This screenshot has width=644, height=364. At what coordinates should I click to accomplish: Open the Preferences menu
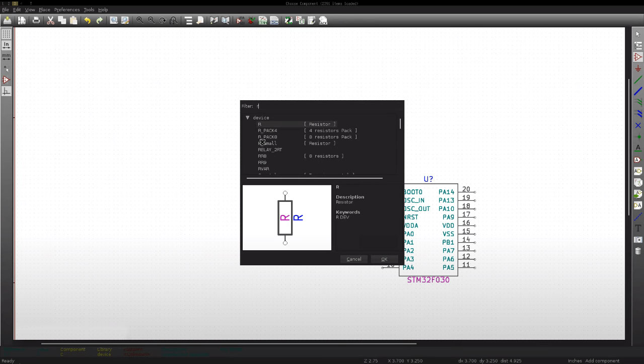pyautogui.click(x=67, y=10)
